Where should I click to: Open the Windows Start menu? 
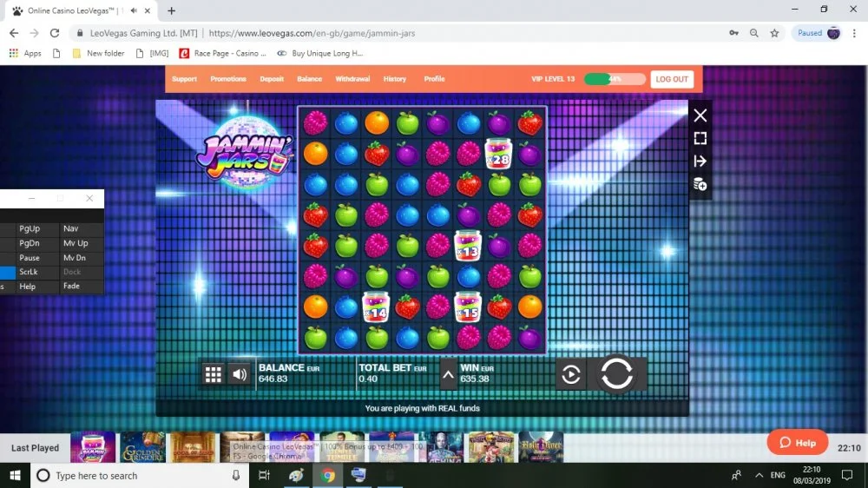pyautogui.click(x=15, y=476)
